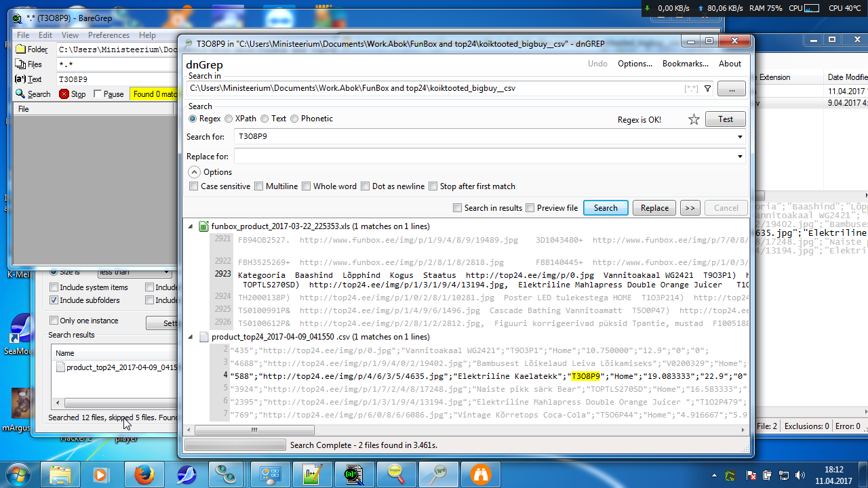This screenshot has width=868, height=488.
Task: Open the Edit menu in BareGrep
Action: (x=45, y=35)
